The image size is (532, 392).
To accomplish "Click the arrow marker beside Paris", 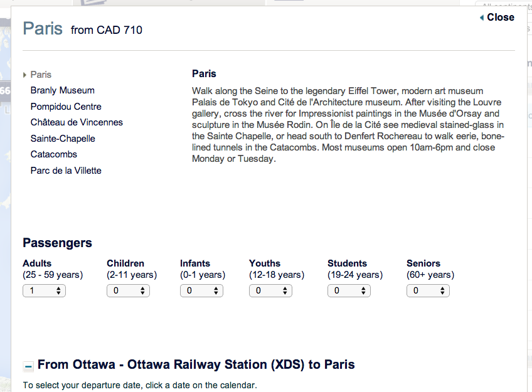I will click(24, 75).
